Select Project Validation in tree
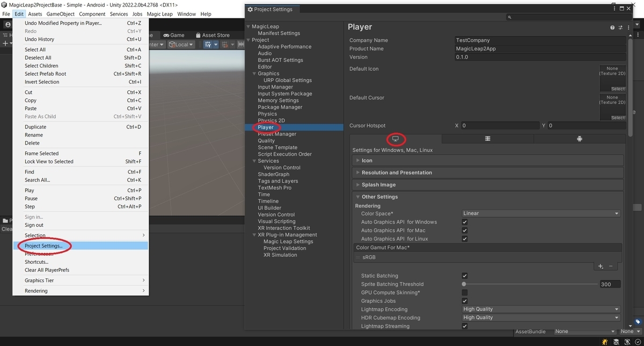This screenshot has height=346, width=644. pyautogui.click(x=285, y=248)
